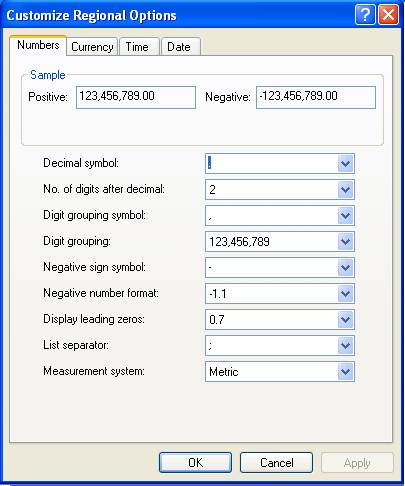Click the Customize Regional Options title bar text
This screenshot has height=486, width=405.
[91, 15]
